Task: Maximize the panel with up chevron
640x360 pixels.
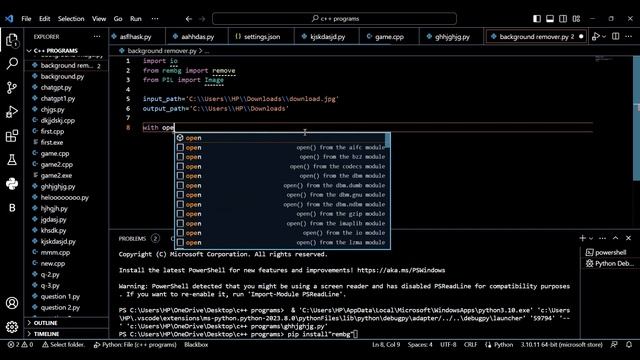Action: pos(616,238)
